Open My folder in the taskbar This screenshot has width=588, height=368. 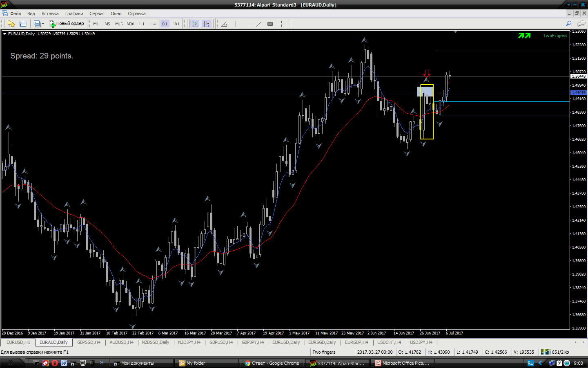(207, 363)
